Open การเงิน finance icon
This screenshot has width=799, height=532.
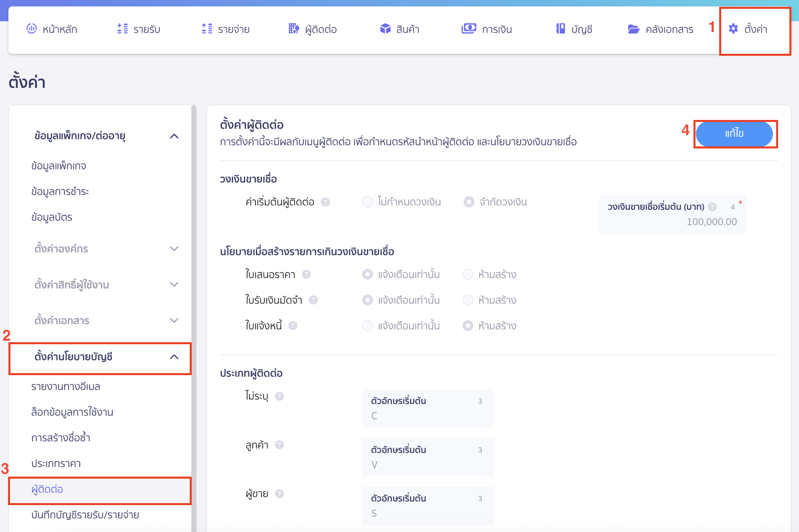point(467,28)
